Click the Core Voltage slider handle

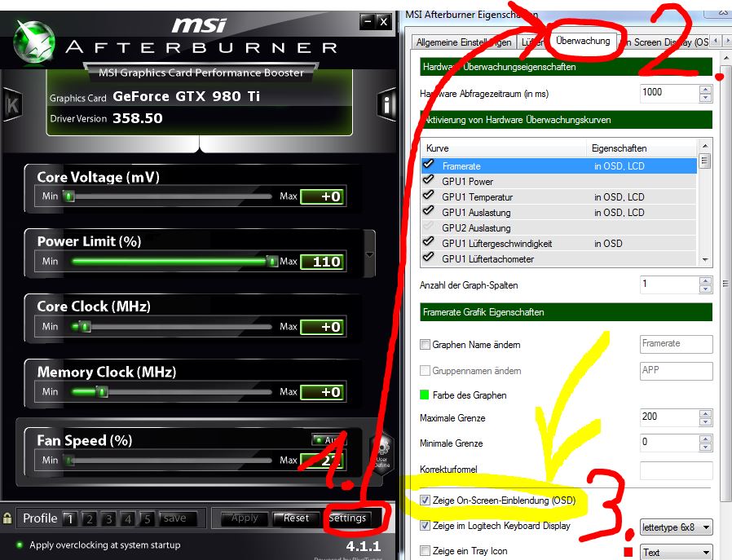[x=69, y=196]
